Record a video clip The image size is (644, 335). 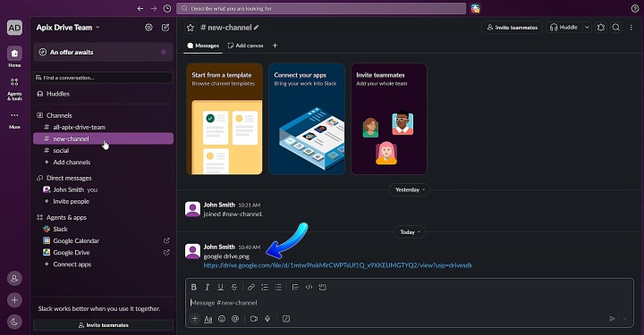pyautogui.click(x=254, y=319)
